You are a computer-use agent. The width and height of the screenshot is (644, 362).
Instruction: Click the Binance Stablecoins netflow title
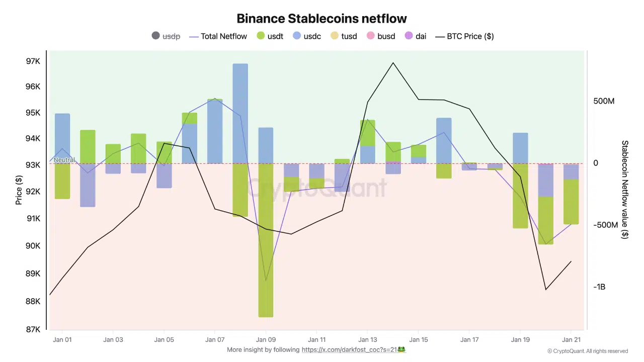321,19
